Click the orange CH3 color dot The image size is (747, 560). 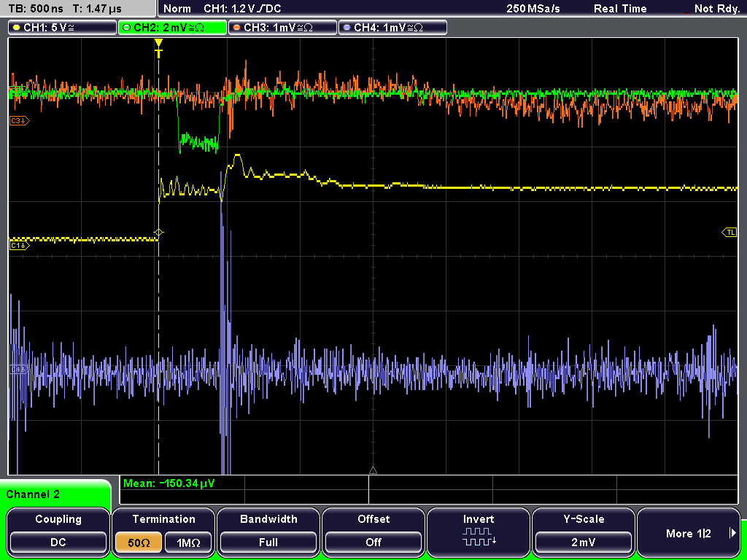[x=237, y=28]
